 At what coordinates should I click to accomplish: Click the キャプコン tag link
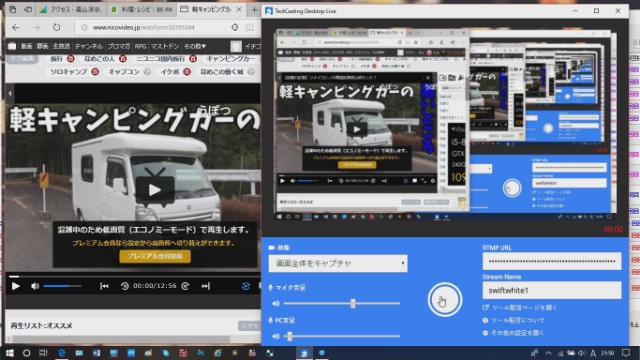pos(124,72)
